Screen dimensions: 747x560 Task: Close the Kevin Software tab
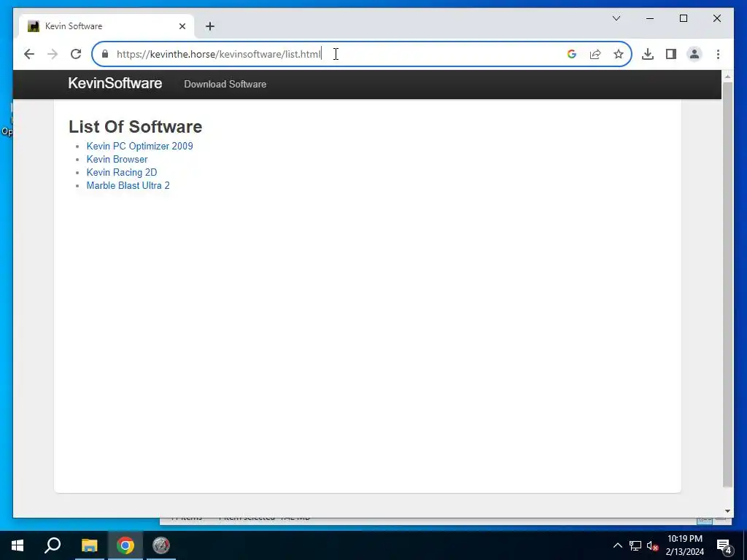[182, 26]
